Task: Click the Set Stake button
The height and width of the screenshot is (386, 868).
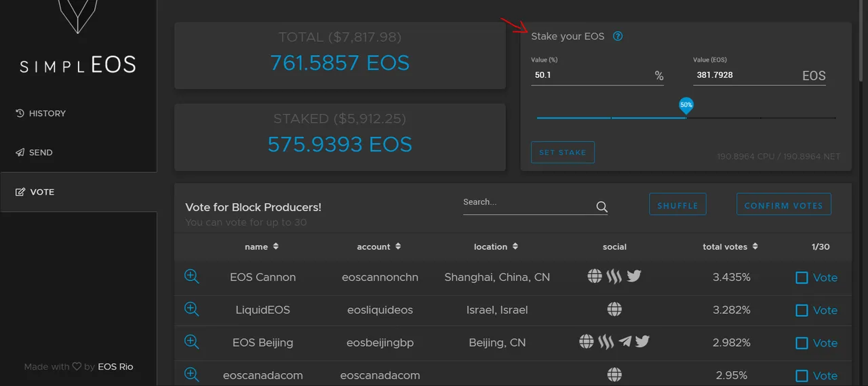Action: (562, 152)
